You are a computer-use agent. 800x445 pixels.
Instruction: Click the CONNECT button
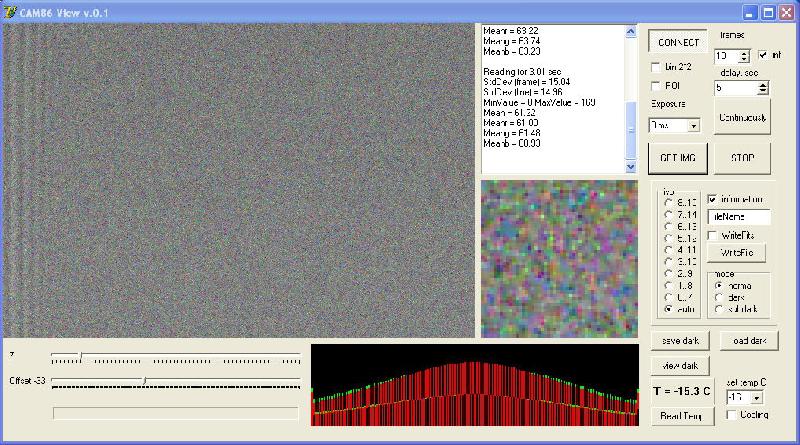tap(678, 42)
